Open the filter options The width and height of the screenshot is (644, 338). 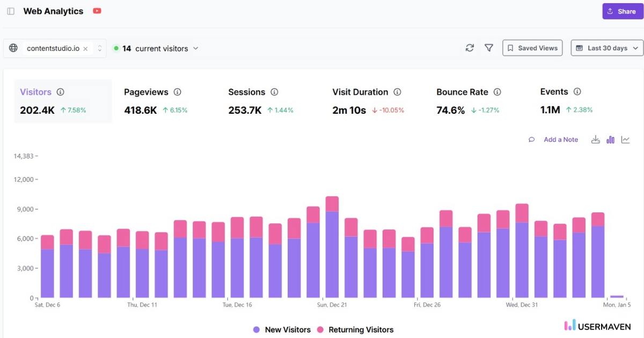pos(489,48)
